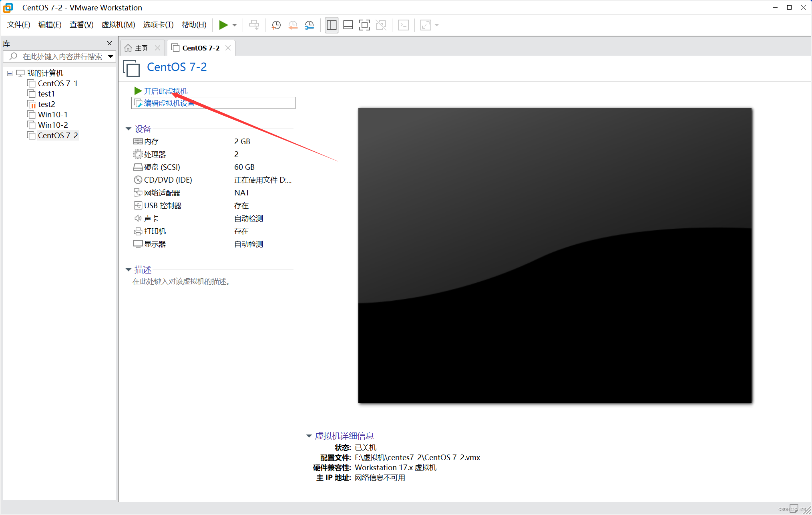Switch to the 主页 tab
This screenshot has width=812, height=515.
[x=137, y=48]
